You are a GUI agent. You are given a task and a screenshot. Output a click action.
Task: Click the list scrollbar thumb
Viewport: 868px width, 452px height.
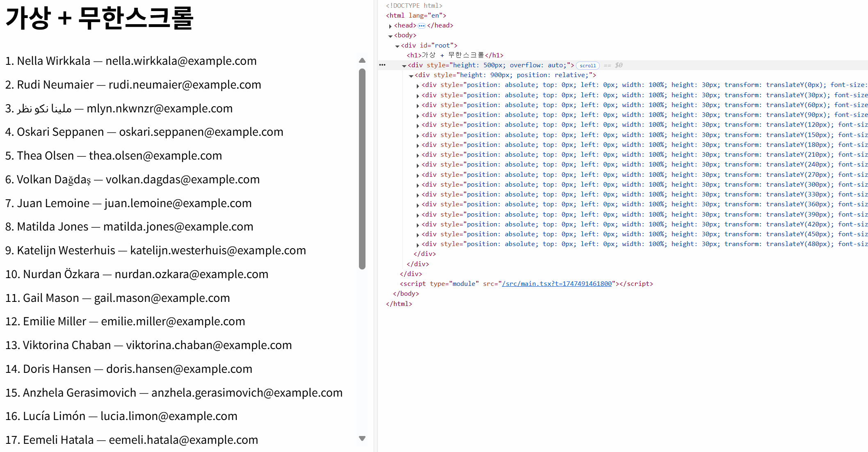(362, 169)
